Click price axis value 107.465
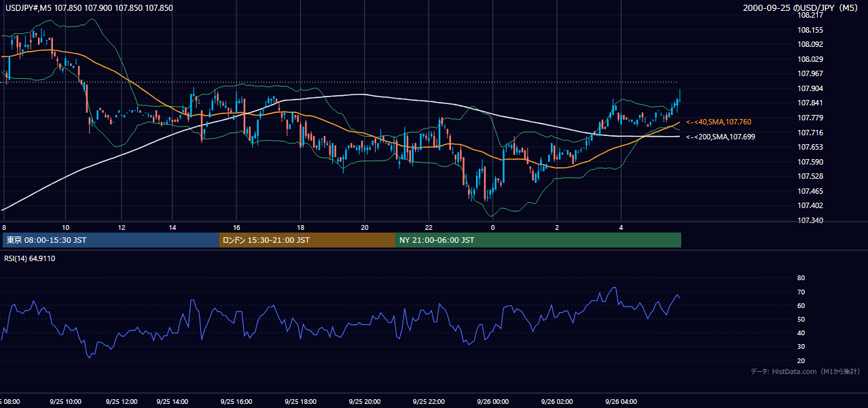 click(x=810, y=191)
